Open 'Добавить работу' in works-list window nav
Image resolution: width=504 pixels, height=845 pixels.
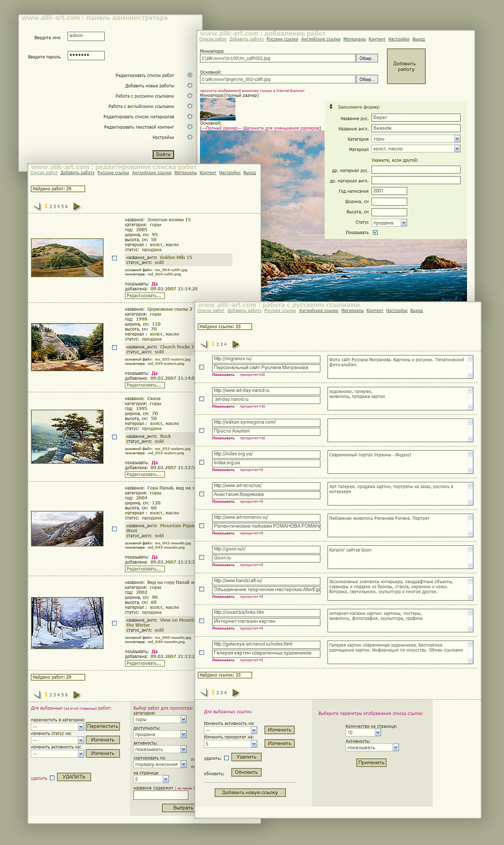point(78,173)
